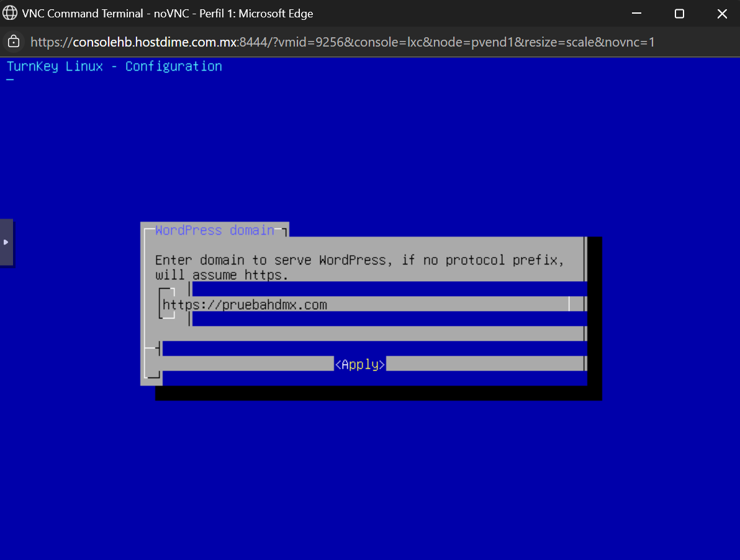
Task: Click the text cursor at the field's right end
Action: 569,304
